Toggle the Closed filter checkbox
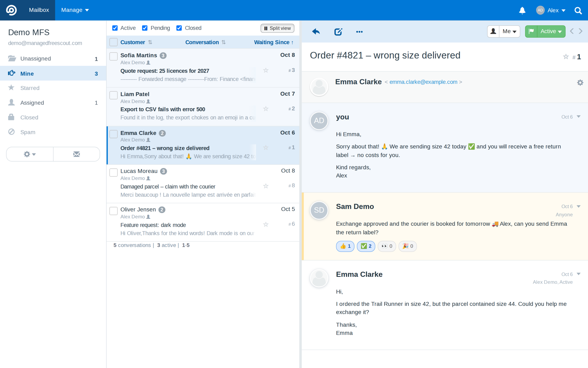Image resolution: width=588 pixels, height=368 pixels. point(179,28)
